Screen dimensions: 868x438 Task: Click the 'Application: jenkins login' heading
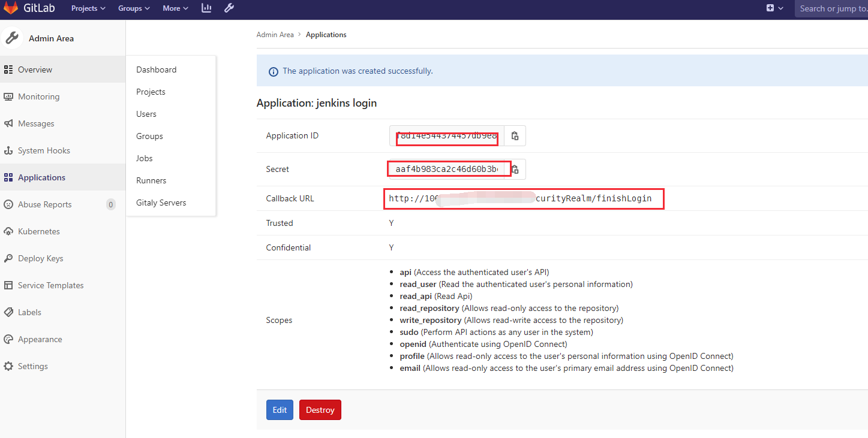pyautogui.click(x=317, y=103)
